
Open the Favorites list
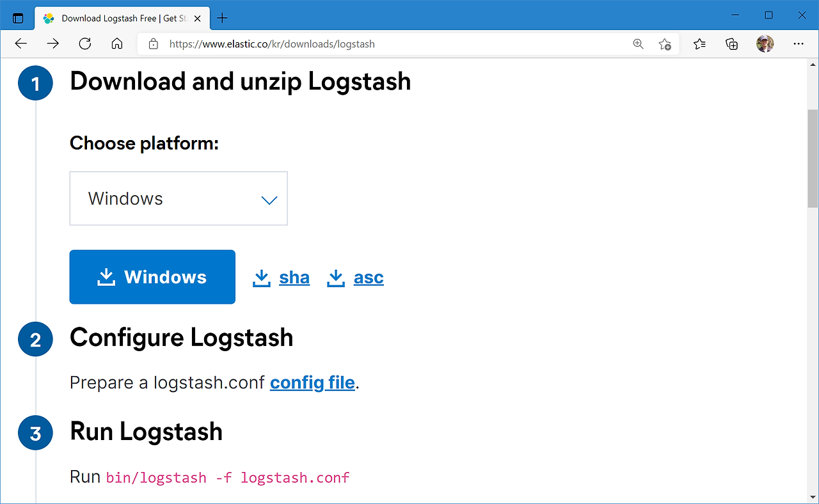699,44
